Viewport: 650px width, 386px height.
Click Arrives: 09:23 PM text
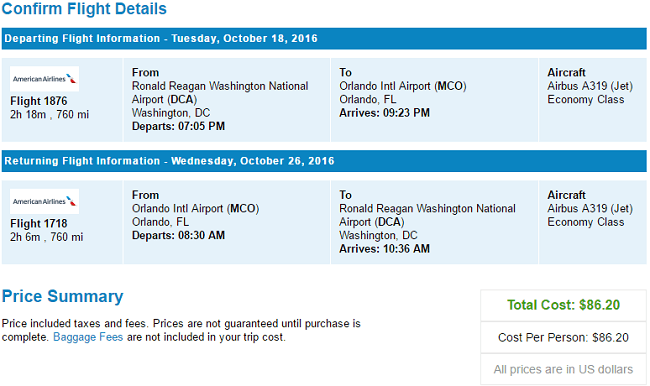pyautogui.click(x=384, y=113)
